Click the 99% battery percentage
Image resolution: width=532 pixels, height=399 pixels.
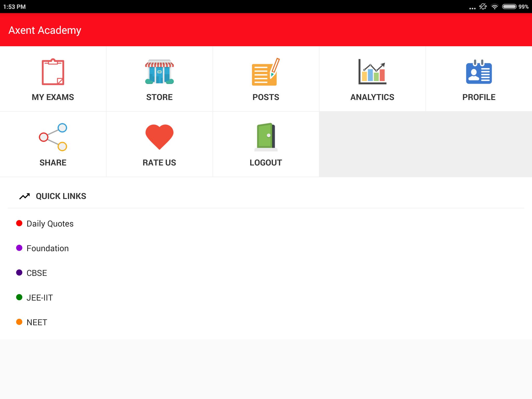[523, 7]
